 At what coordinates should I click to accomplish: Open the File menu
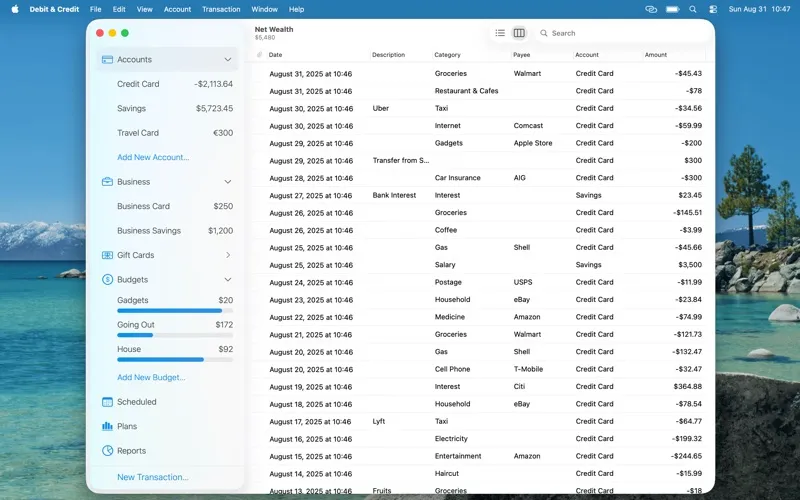(x=95, y=9)
